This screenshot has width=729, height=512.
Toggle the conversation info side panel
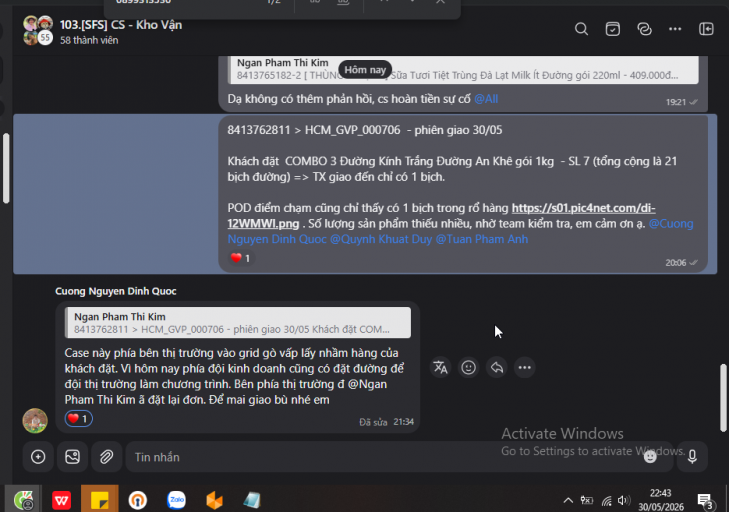(706, 29)
